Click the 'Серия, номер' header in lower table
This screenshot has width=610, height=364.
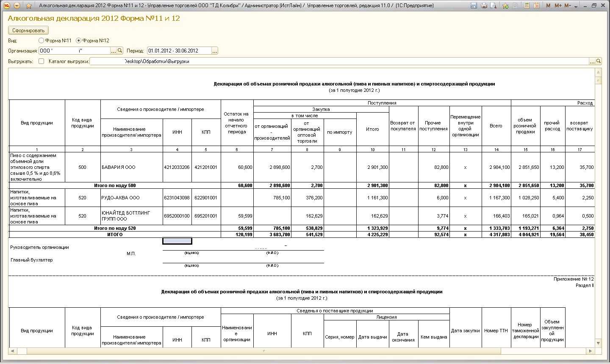340,337
